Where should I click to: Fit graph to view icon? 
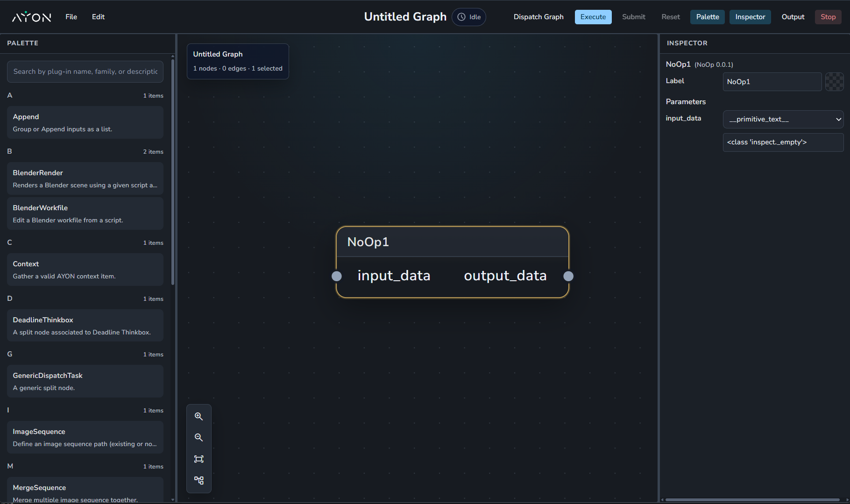[199, 459]
